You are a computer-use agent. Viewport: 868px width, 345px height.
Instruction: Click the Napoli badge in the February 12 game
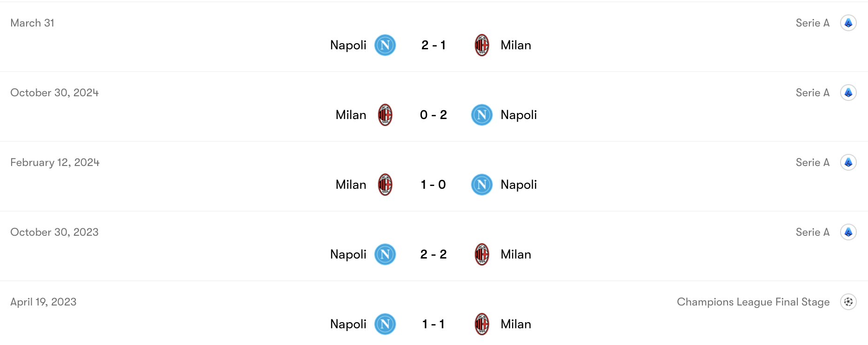pyautogui.click(x=481, y=185)
